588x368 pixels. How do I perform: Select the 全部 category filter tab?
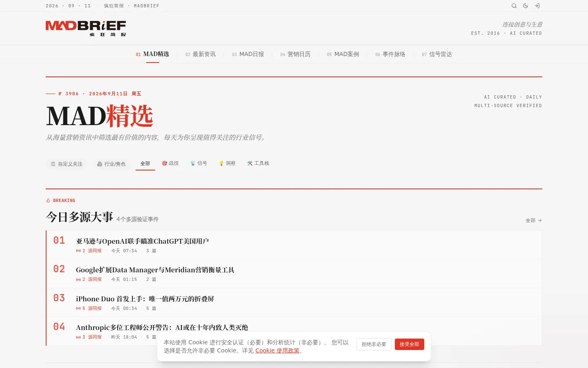(145, 164)
